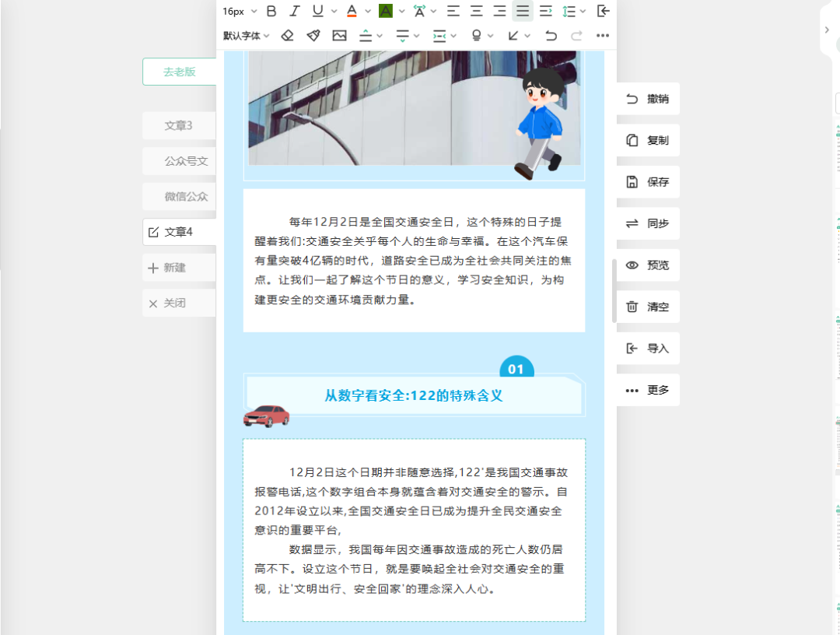Click the eraser clear-format icon
The image size is (840, 635).
(288, 36)
